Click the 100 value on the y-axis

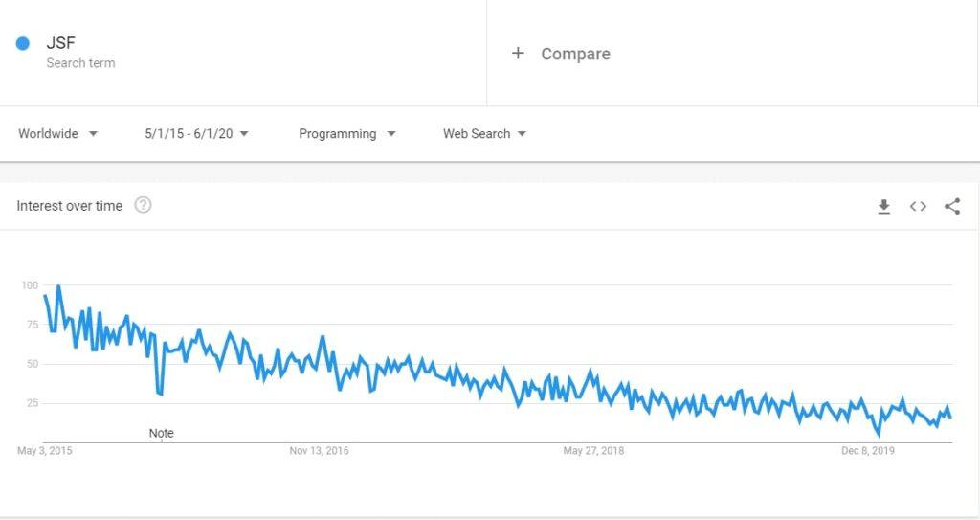coord(29,285)
